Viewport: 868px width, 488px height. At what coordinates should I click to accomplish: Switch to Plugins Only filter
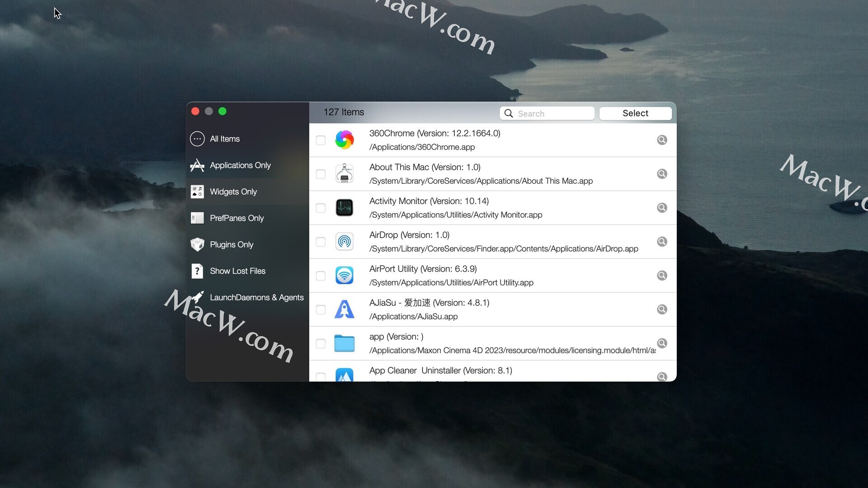point(247,244)
